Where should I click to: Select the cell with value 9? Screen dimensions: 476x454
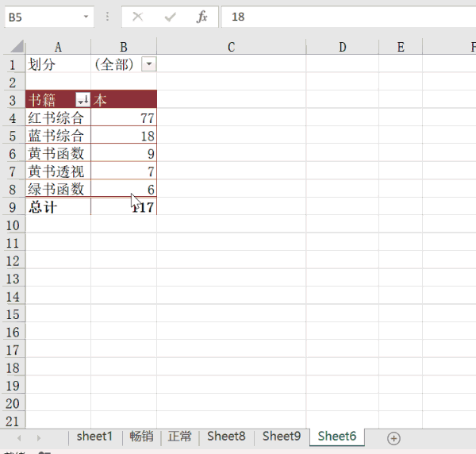(x=124, y=153)
